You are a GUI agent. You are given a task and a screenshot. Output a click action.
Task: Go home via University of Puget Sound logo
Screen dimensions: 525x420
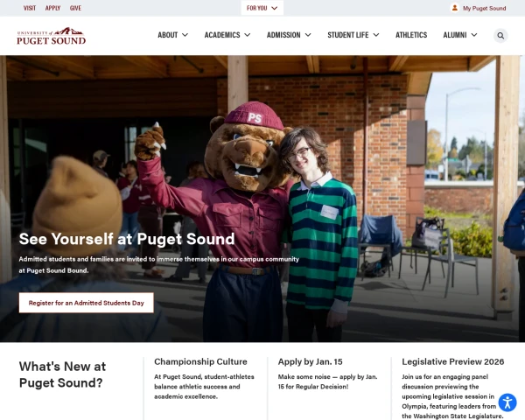point(52,36)
